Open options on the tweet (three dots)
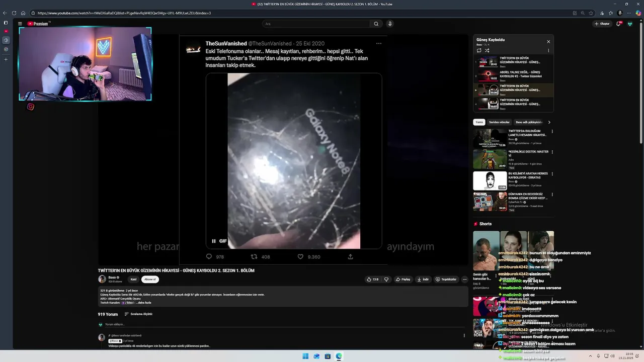This screenshot has height=362, width=644. pyautogui.click(x=379, y=44)
